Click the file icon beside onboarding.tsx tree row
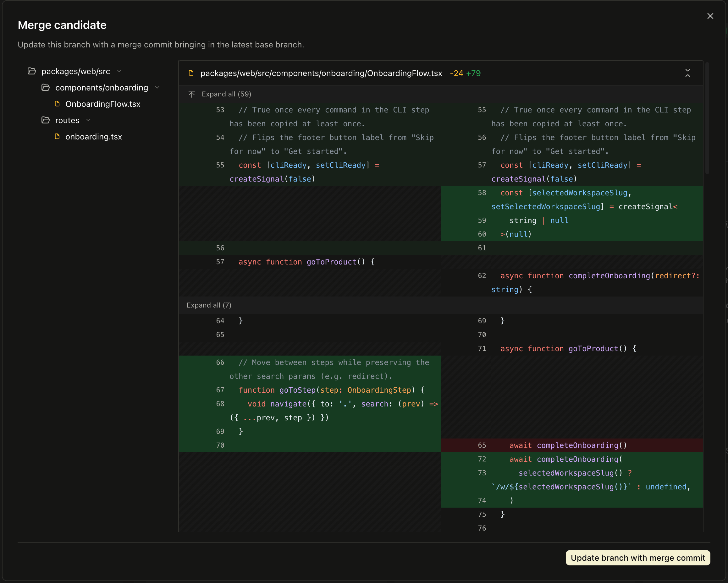This screenshot has height=583, width=728. click(x=58, y=136)
